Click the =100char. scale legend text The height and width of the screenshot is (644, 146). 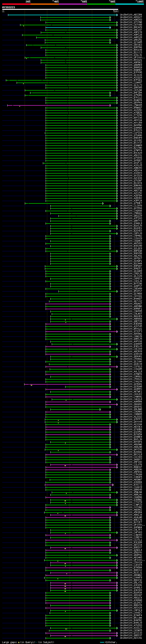tap(111, 642)
